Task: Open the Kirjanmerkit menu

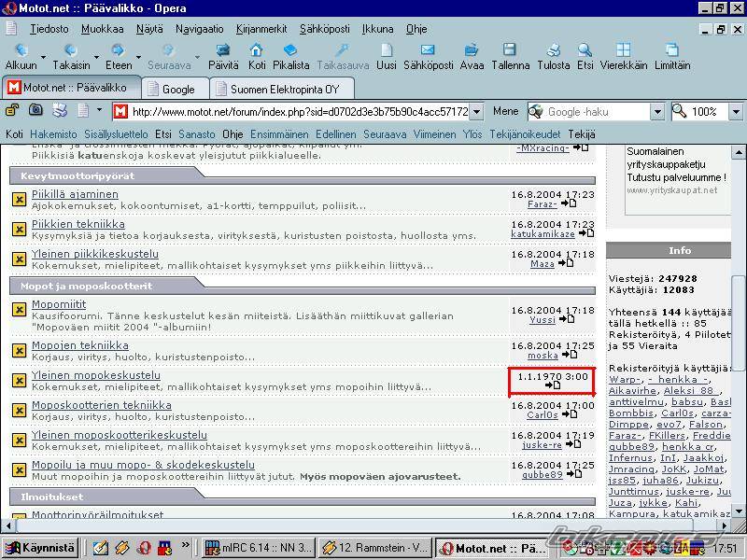Action: tap(261, 29)
